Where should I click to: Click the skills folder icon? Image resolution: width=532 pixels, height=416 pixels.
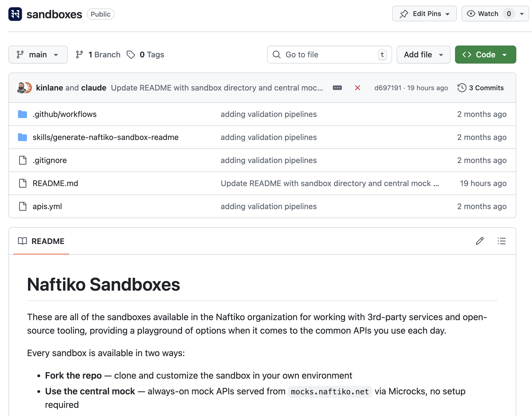22,137
